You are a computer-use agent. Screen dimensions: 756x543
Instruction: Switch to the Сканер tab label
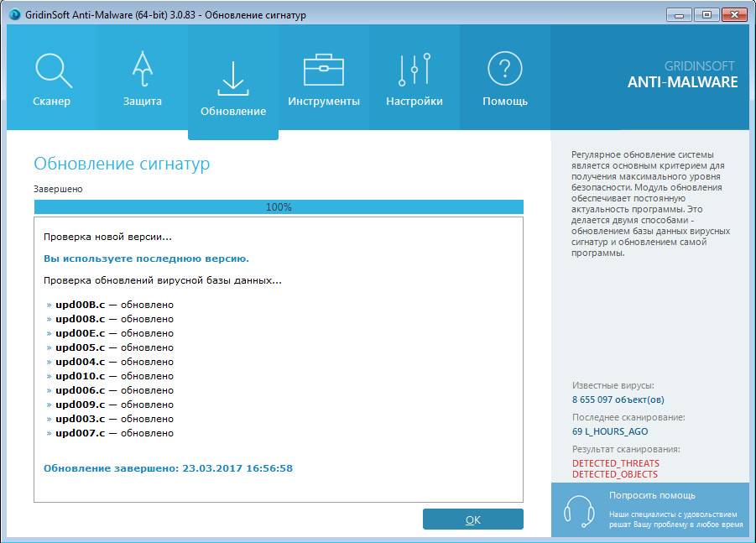tap(51, 102)
